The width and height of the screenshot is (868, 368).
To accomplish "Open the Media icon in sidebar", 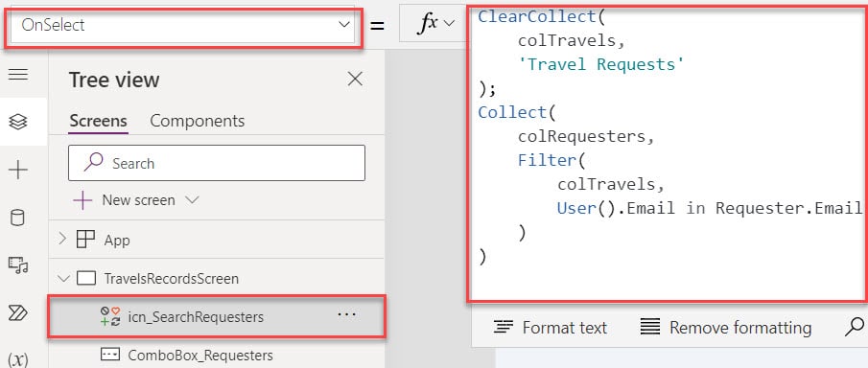I will pyautogui.click(x=18, y=265).
